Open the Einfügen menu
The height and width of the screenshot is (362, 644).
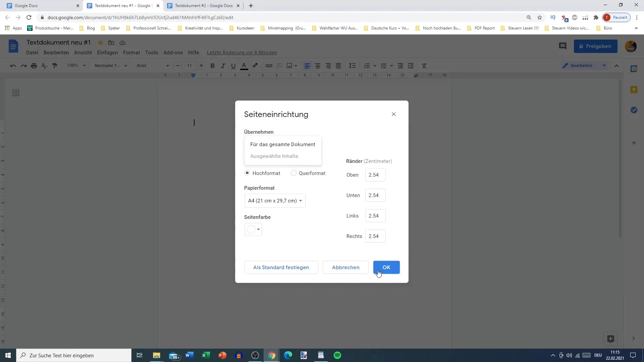pos(107,52)
